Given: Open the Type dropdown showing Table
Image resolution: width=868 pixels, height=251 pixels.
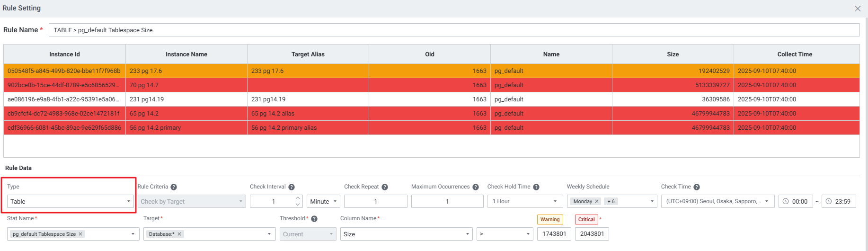Looking at the screenshot, I should pyautogui.click(x=70, y=201).
